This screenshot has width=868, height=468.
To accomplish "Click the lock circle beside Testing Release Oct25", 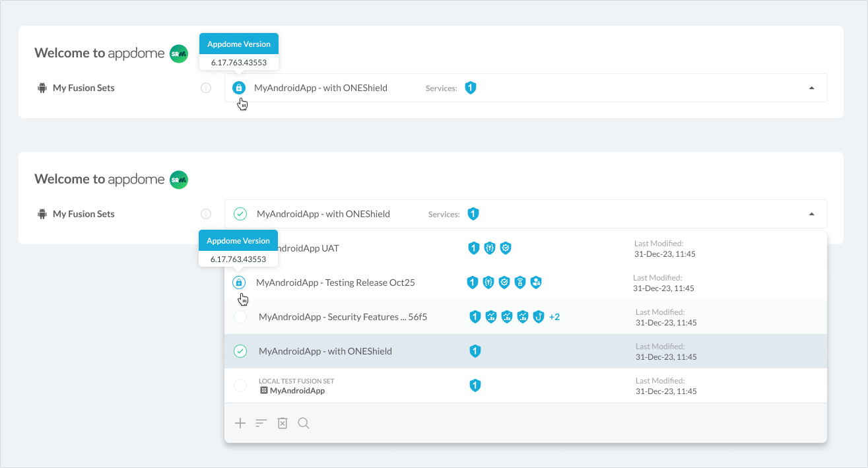I will [x=239, y=283].
